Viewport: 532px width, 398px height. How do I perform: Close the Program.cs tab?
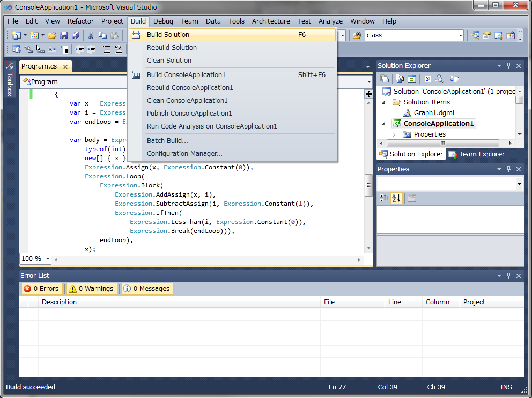(x=65, y=67)
